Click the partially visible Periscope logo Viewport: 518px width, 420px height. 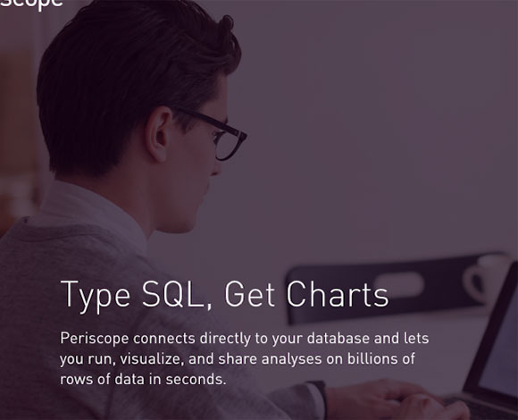31,4
